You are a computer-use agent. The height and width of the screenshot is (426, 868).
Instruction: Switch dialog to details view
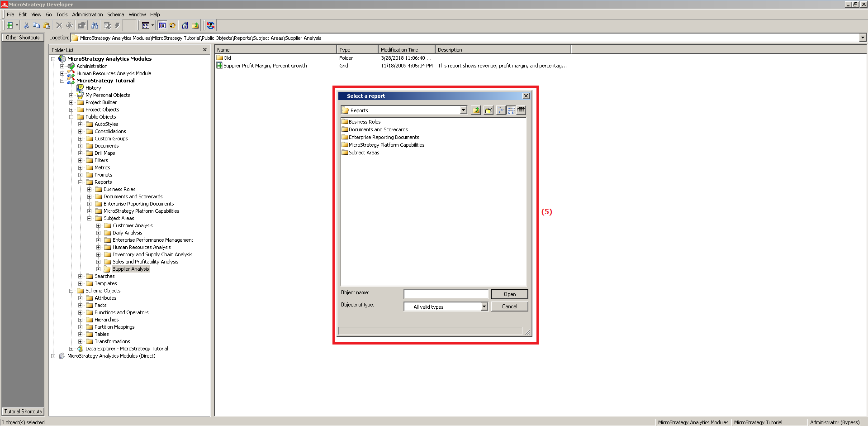[521, 110]
